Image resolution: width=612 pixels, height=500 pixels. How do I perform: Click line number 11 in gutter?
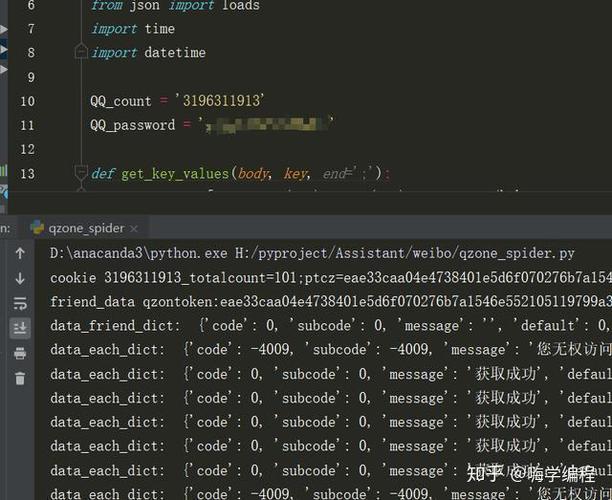27,125
